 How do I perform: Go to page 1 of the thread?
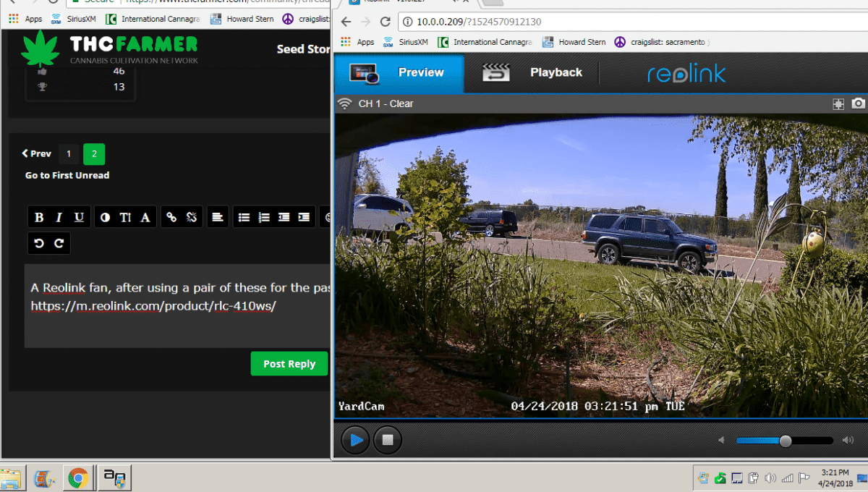(x=69, y=154)
